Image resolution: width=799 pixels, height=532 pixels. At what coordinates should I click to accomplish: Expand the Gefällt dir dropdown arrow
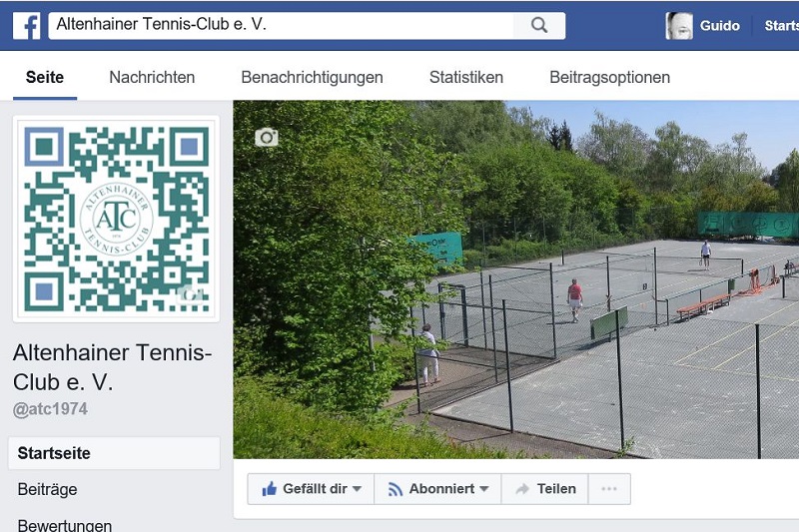coord(358,489)
